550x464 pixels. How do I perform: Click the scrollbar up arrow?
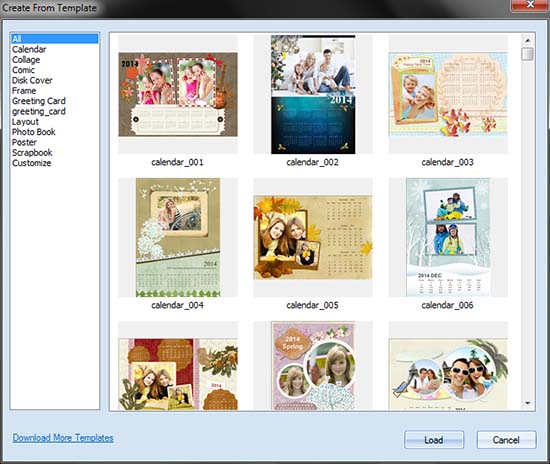click(528, 41)
